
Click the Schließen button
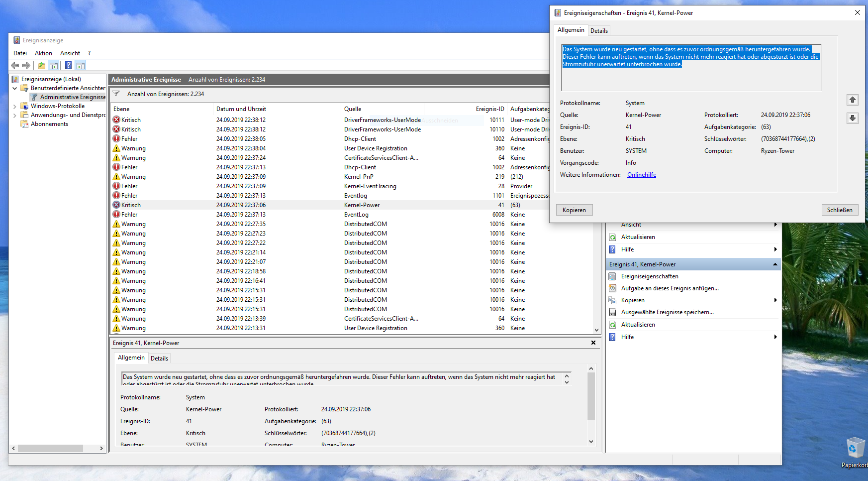[x=840, y=210]
